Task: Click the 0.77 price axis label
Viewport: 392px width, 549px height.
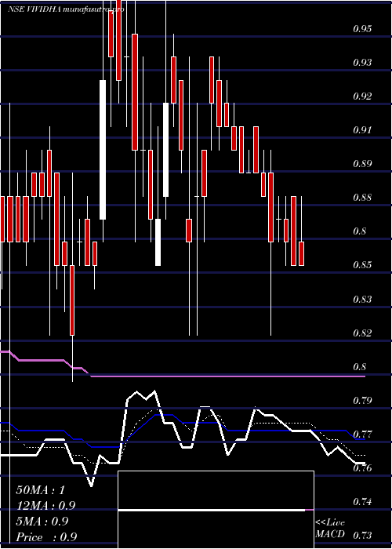Action: (362, 434)
